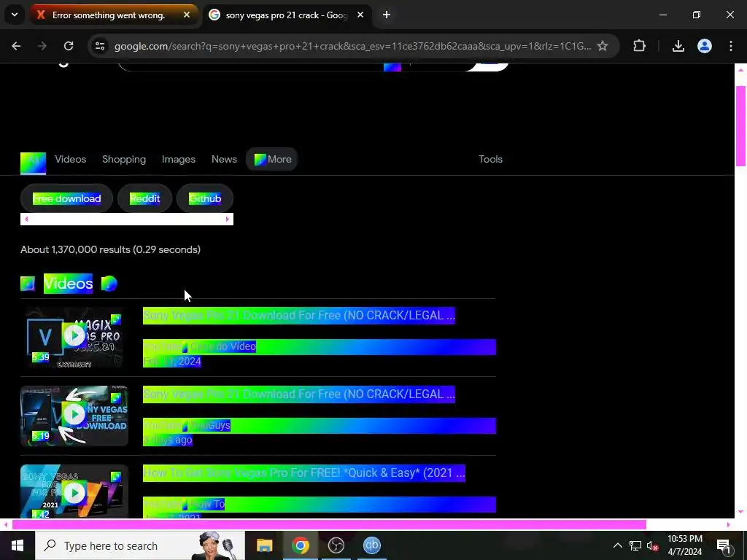Screen dimensions: 747x560
Task: Apply the 'Github' filter chip
Action: tap(205, 198)
